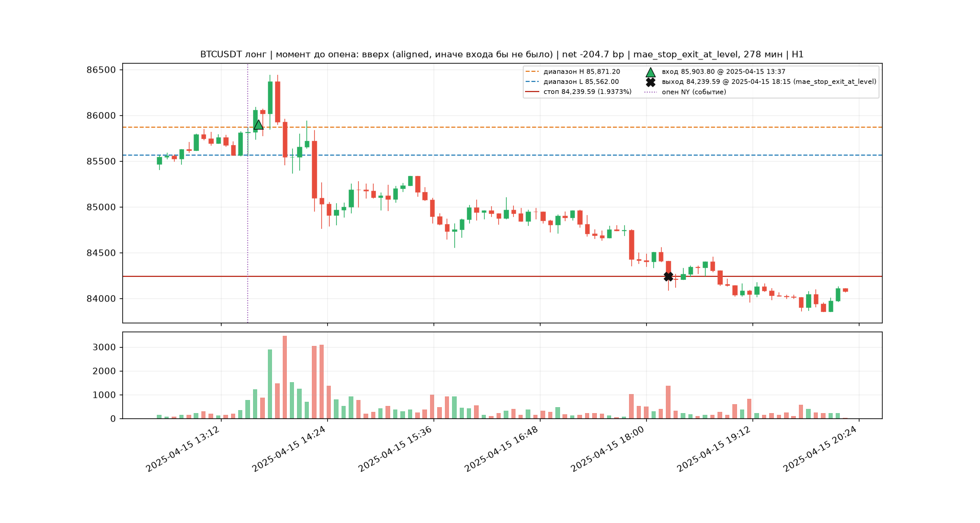Click the 2000 volume axis label

pyautogui.click(x=104, y=371)
